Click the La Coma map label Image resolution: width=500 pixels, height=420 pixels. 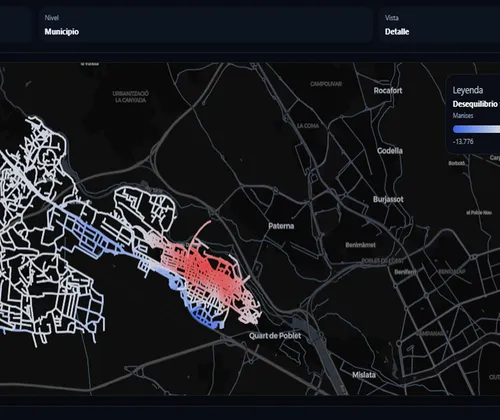click(x=308, y=126)
